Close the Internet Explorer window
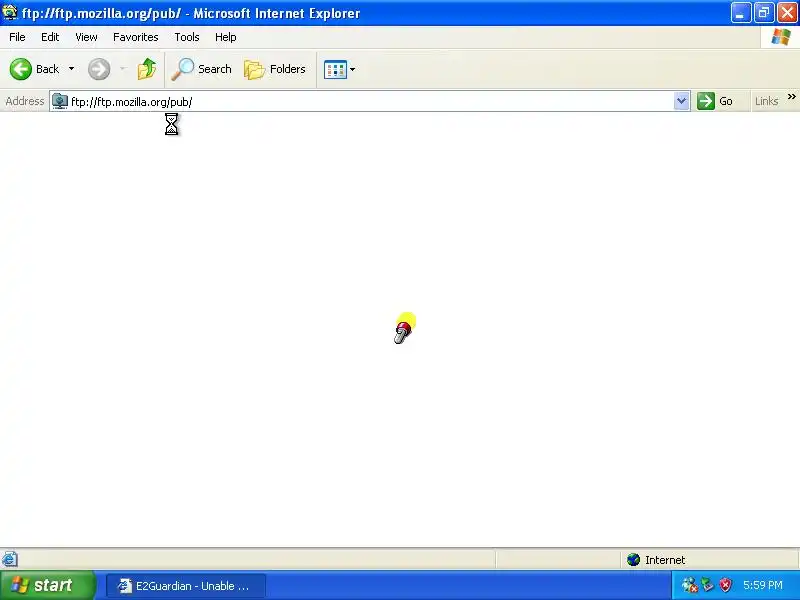 (787, 13)
